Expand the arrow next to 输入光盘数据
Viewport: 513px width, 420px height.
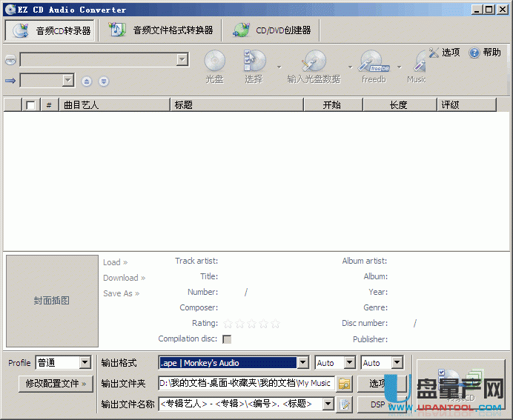[x=351, y=67]
